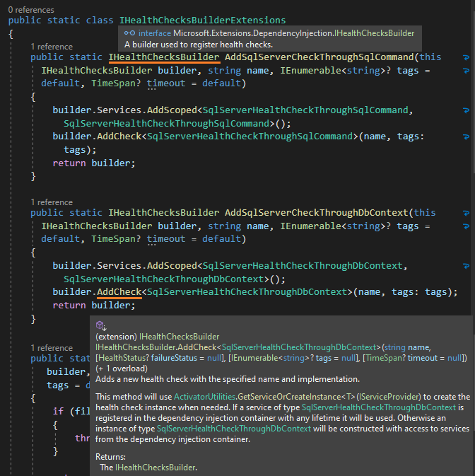
Task: Click the word-wrap arrow on the AddSqlServerCheckThroughDbContext line
Action: [467, 213]
